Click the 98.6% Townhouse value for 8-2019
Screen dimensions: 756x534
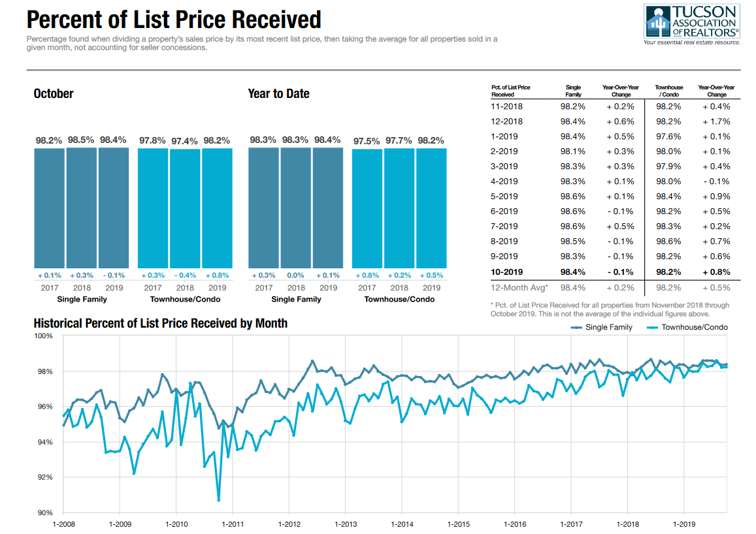[x=669, y=242]
